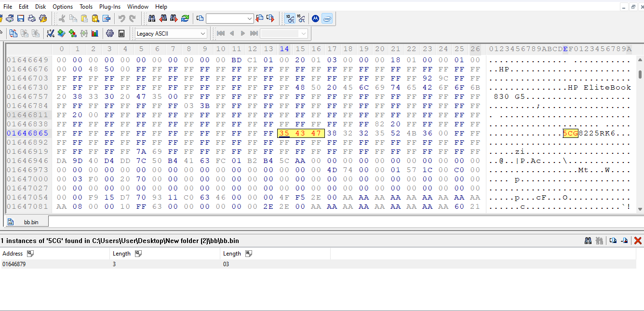644x311 pixels.
Task: Click the Compare files icon on second toolbar
Action: (x=13, y=33)
